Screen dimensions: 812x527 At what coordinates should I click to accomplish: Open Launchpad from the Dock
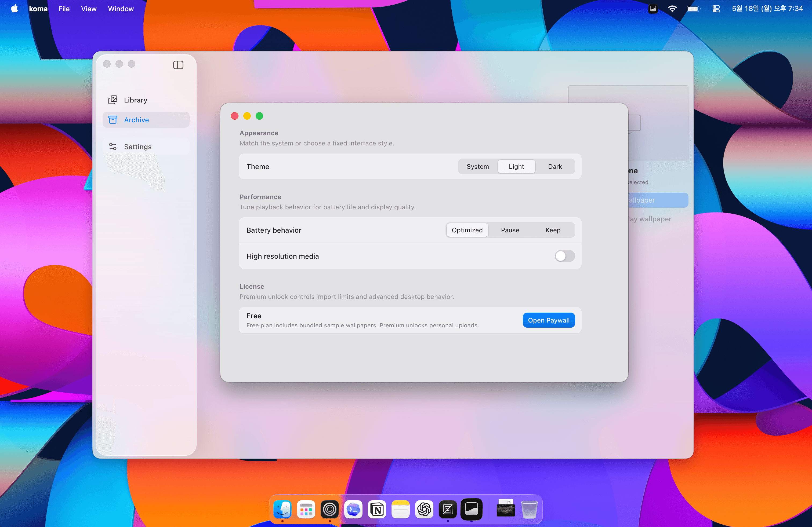306,509
